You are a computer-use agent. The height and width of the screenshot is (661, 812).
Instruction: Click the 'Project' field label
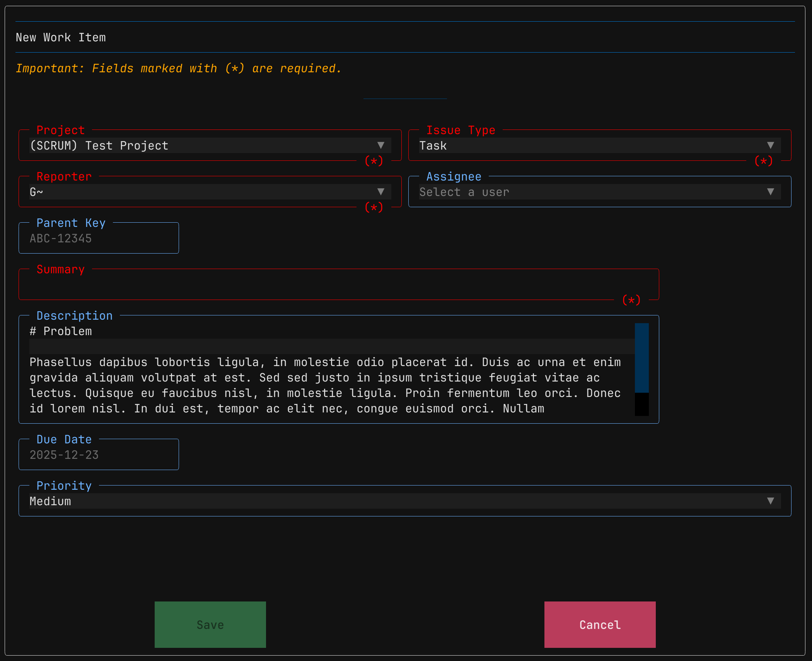pyautogui.click(x=61, y=130)
